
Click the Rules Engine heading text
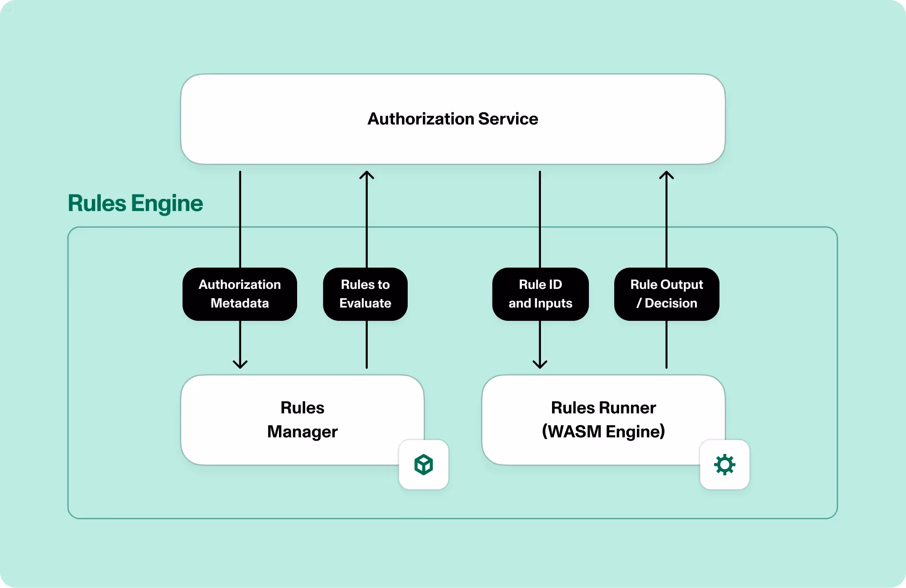pos(135,203)
